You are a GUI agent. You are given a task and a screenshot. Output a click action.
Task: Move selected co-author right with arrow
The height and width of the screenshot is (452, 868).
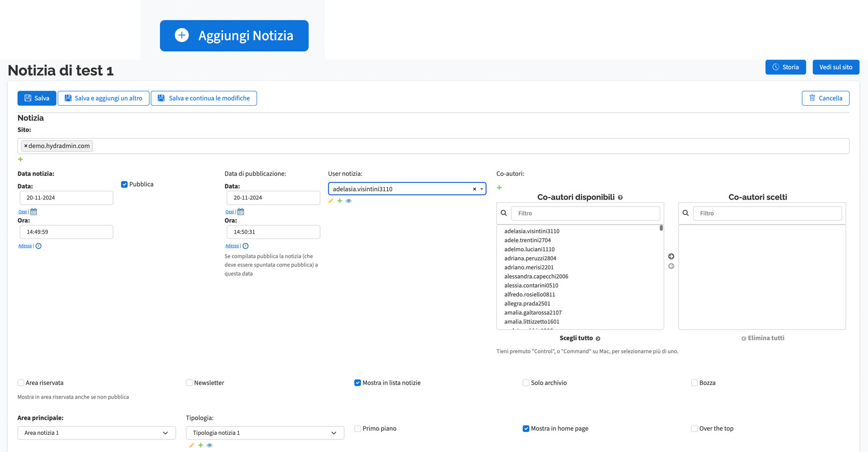(671, 257)
